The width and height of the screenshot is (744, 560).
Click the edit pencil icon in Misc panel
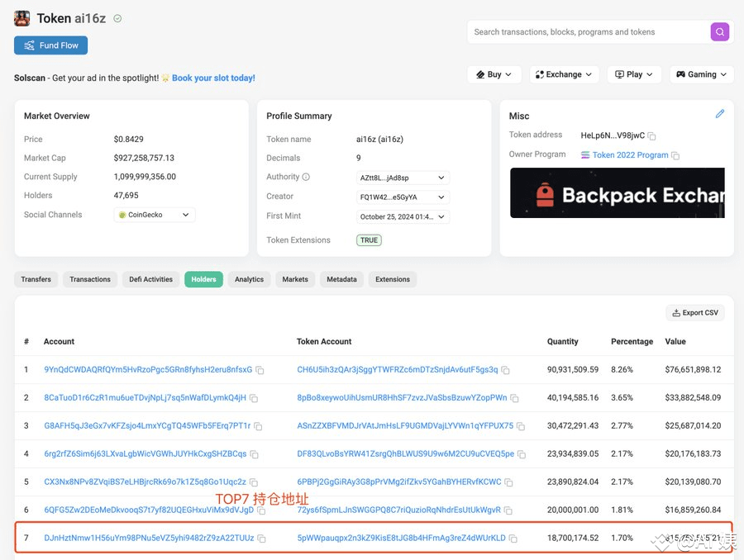tap(719, 113)
